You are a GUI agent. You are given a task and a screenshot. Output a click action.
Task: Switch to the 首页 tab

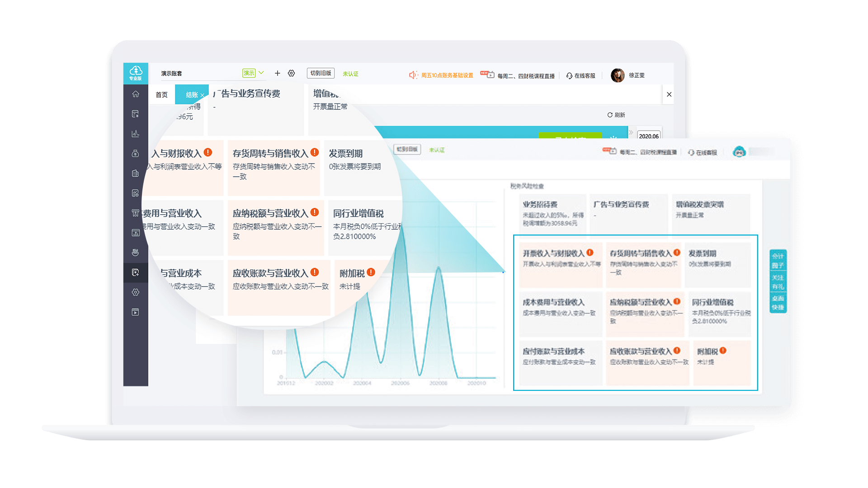click(x=161, y=95)
